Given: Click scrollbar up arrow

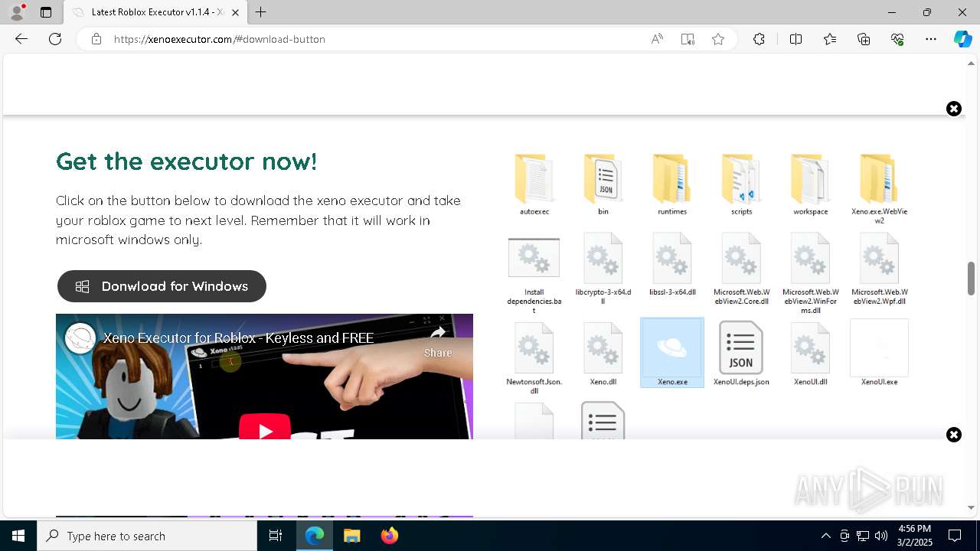Looking at the screenshot, I should (971, 63).
